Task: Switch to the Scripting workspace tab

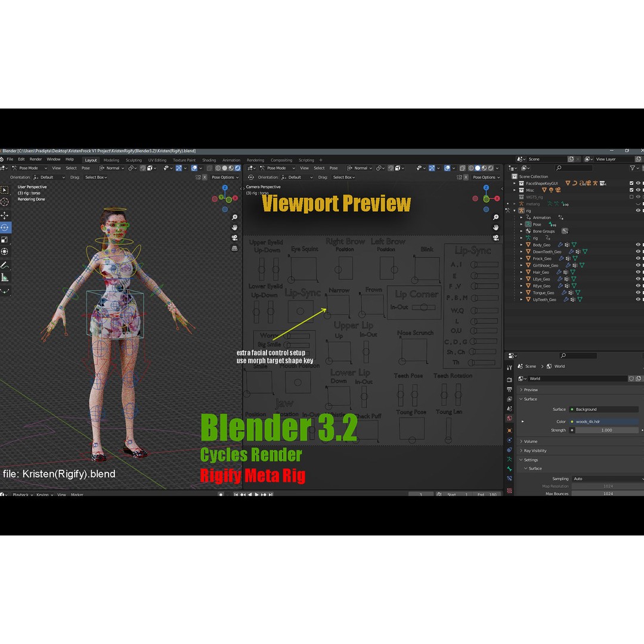Action: (x=306, y=160)
